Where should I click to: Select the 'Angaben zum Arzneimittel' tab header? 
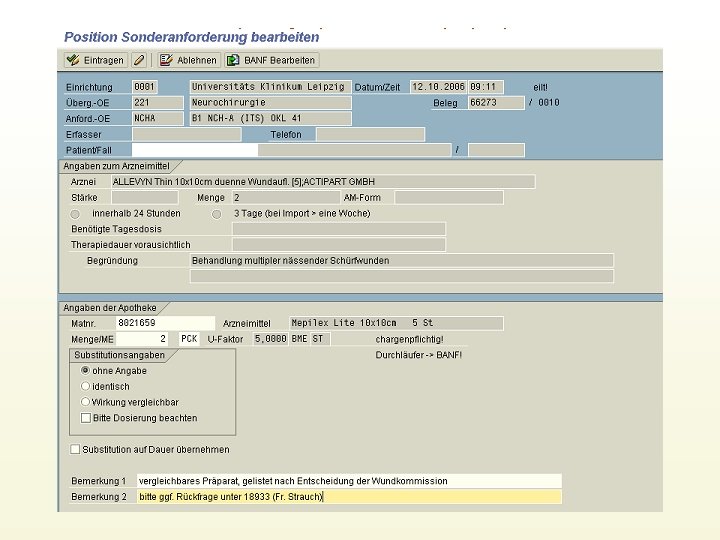pos(116,166)
